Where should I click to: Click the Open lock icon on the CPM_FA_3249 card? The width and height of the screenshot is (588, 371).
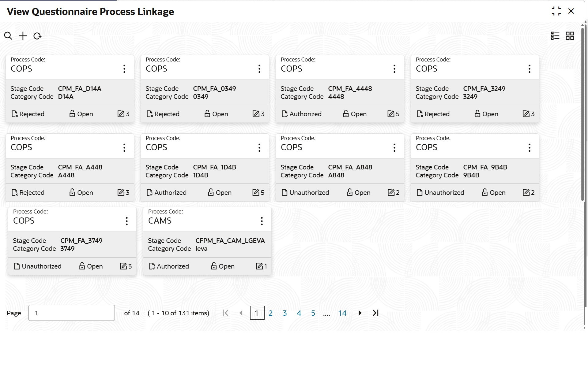coord(477,114)
